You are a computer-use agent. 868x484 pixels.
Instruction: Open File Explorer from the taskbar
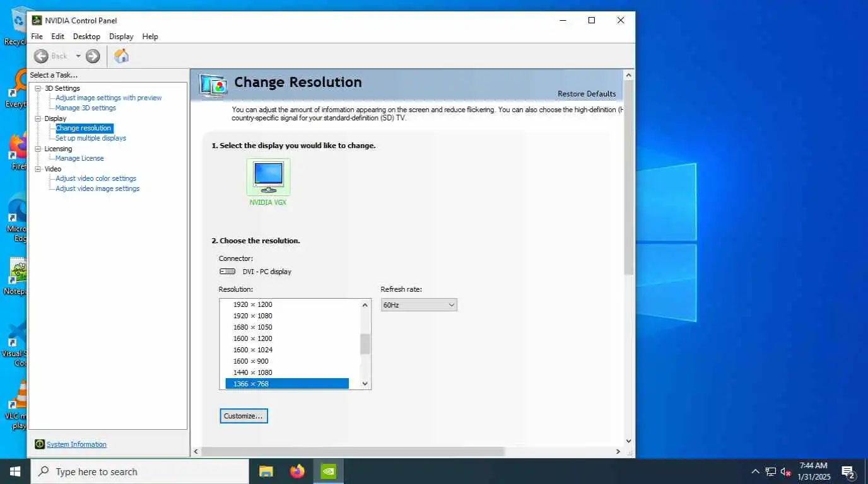point(266,471)
